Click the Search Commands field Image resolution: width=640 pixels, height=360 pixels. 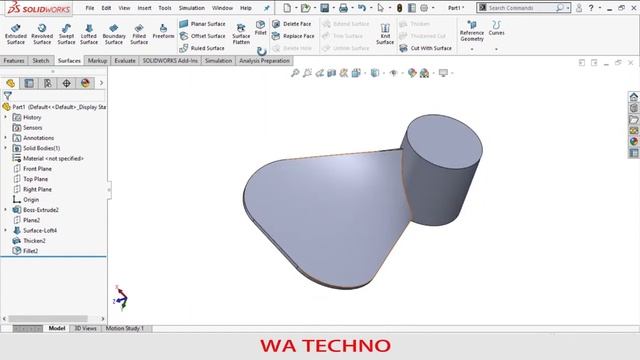[524, 8]
